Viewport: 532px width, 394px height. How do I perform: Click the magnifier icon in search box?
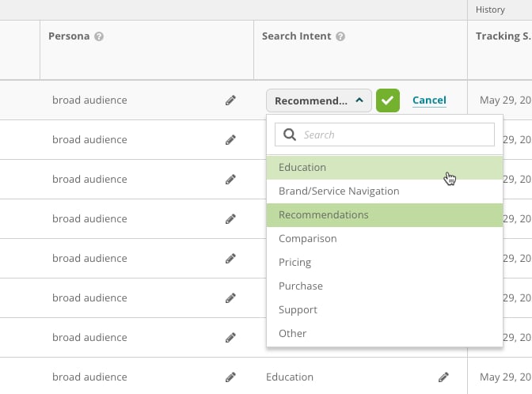pos(290,134)
